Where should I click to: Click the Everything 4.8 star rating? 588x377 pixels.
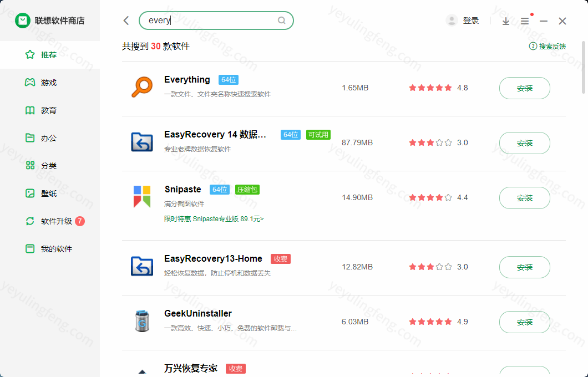(438, 88)
